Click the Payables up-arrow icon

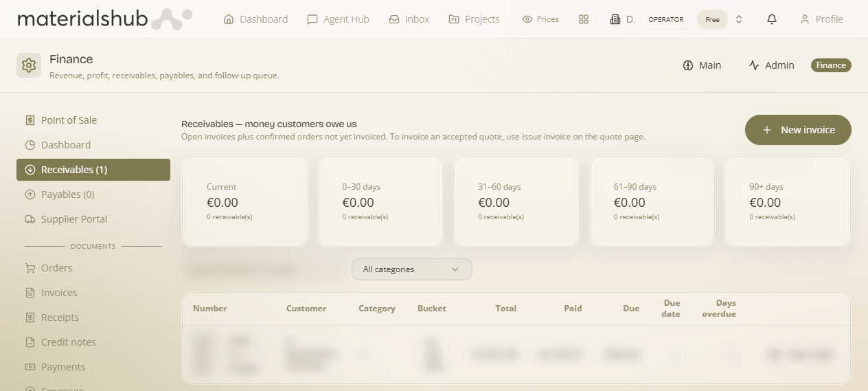(30, 194)
